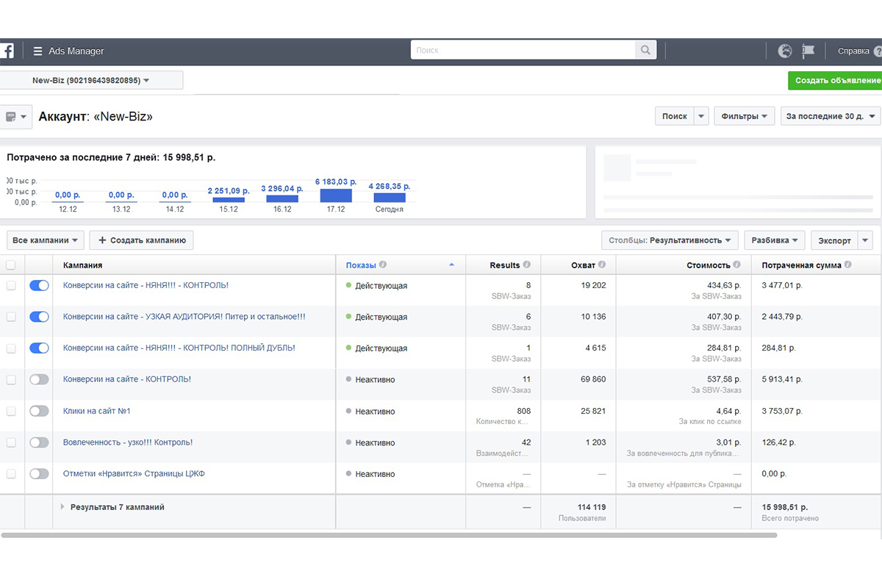Click the help question mark icon
Image resolution: width=882 pixels, height=588 pixels.
click(878, 51)
